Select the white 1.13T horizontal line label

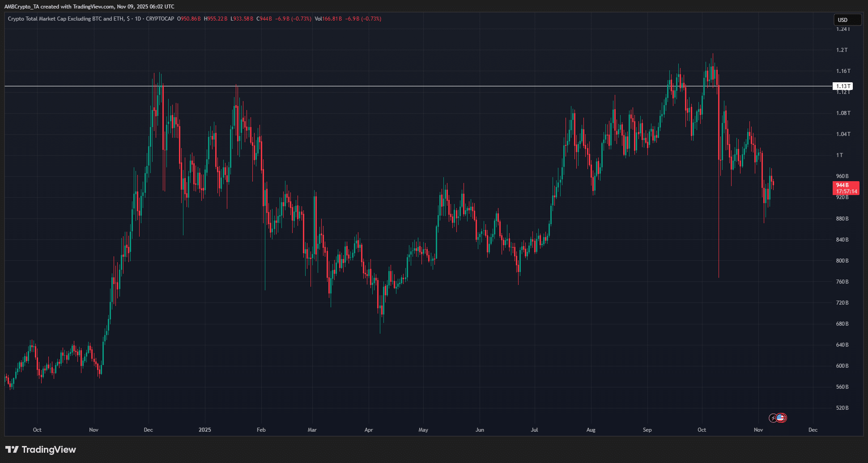point(843,86)
